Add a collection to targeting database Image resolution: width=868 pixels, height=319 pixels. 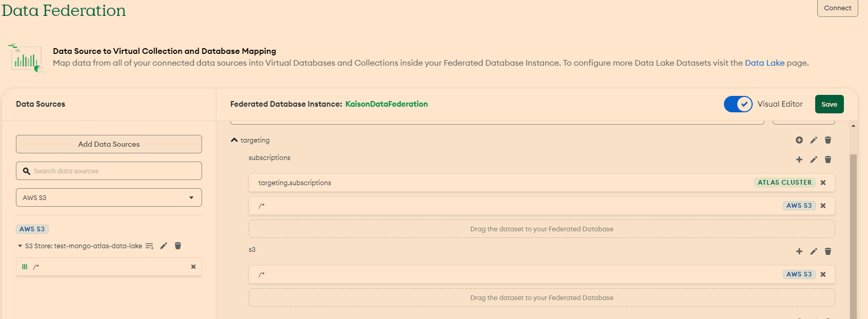799,140
